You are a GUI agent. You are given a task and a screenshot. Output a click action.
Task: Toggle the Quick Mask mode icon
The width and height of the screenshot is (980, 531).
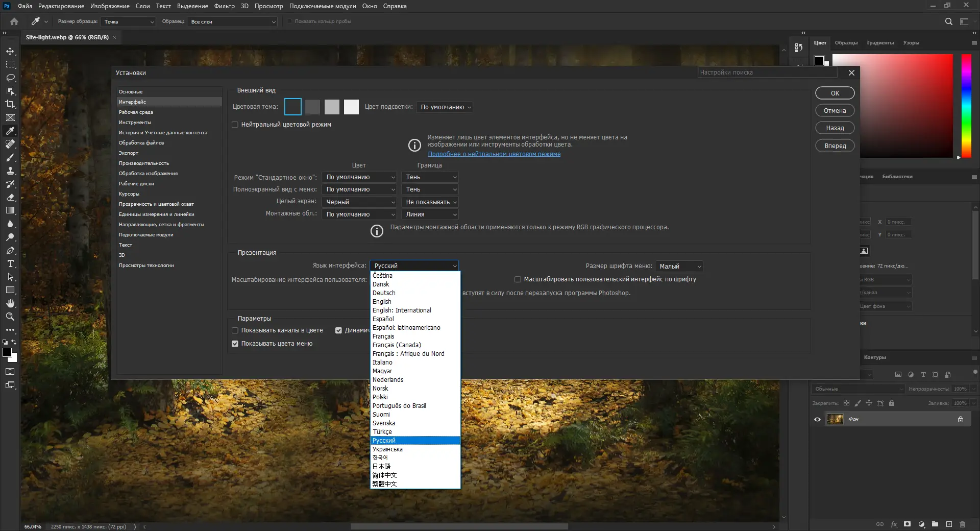(x=10, y=372)
